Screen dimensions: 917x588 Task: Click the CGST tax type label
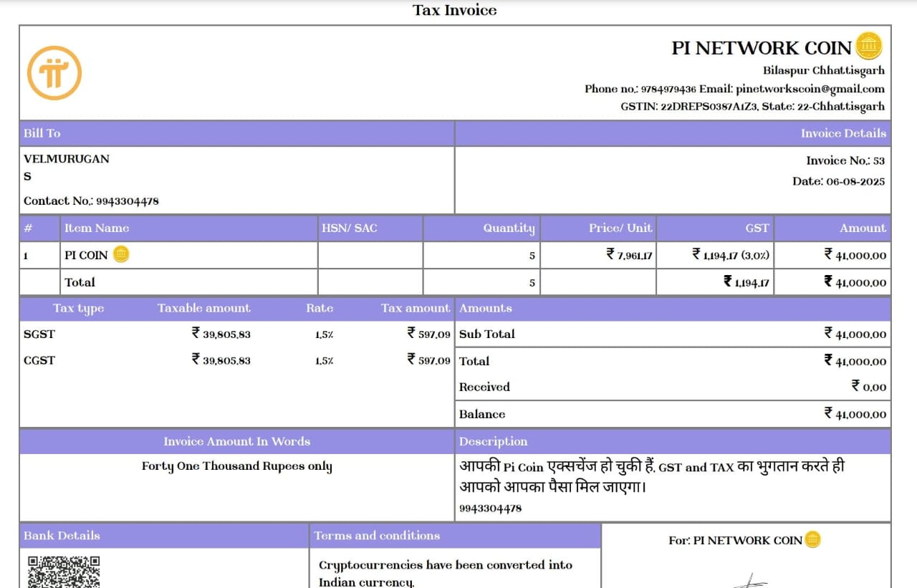pyautogui.click(x=39, y=360)
